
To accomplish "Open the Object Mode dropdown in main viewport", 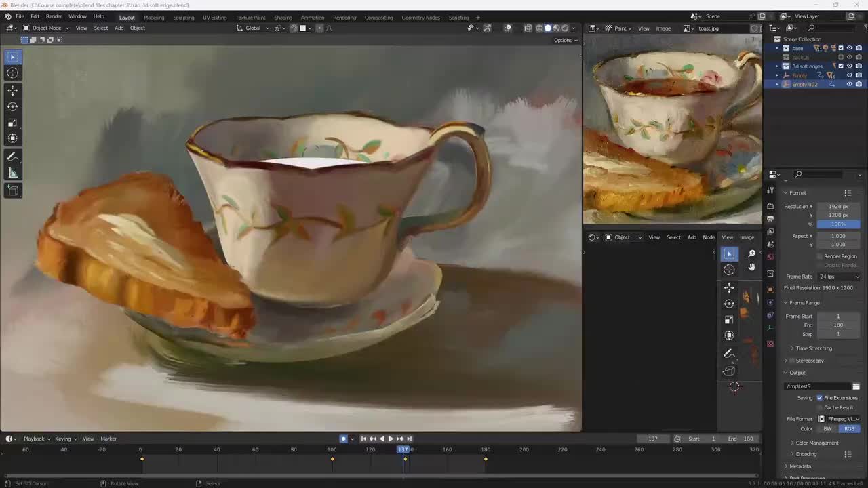I will (x=46, y=28).
